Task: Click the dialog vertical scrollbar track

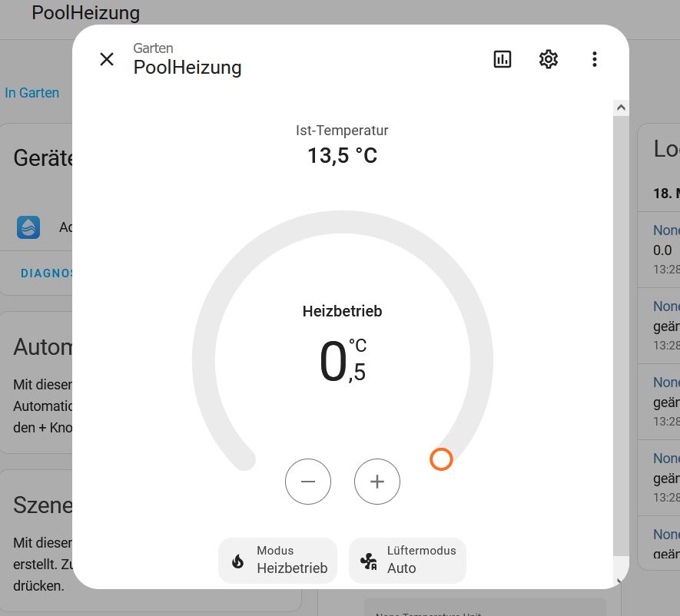Action: click(621, 336)
